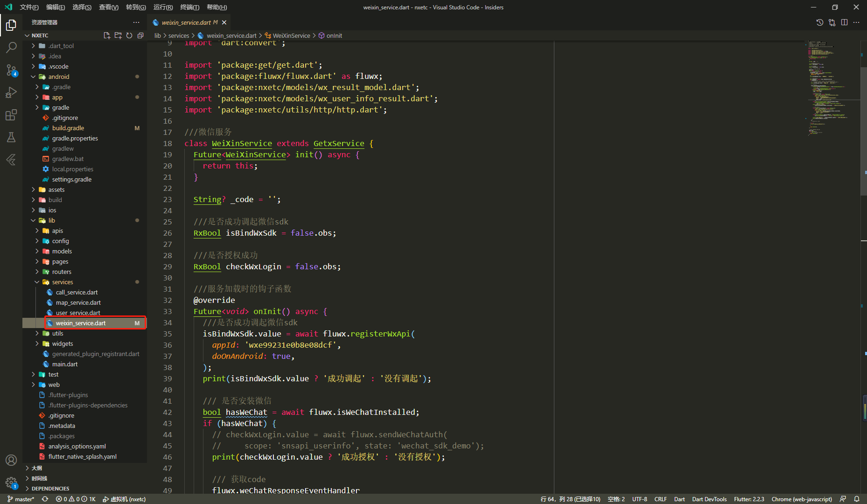Expand the 时间线 timeline section
Screen dimensions: 867x504
click(84, 478)
